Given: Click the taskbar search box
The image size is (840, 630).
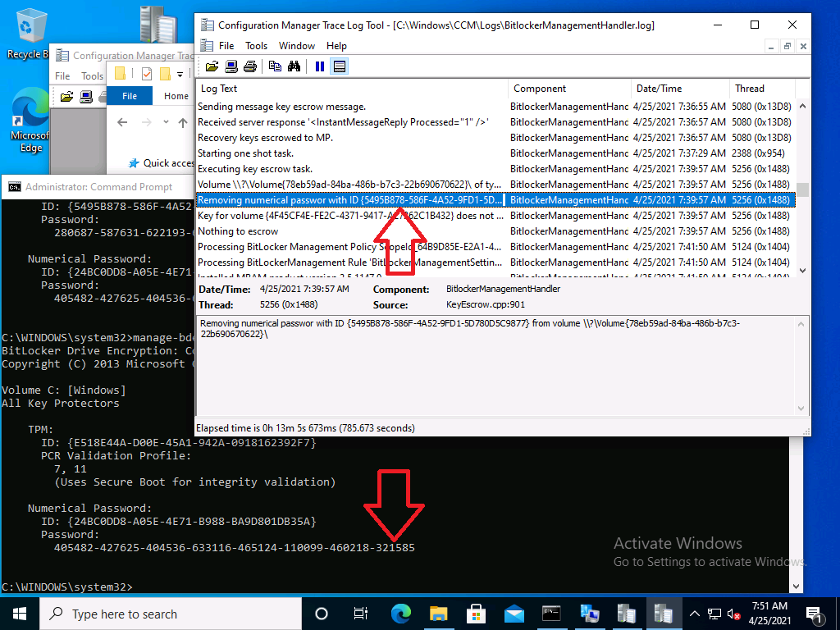Looking at the screenshot, I should [x=171, y=614].
